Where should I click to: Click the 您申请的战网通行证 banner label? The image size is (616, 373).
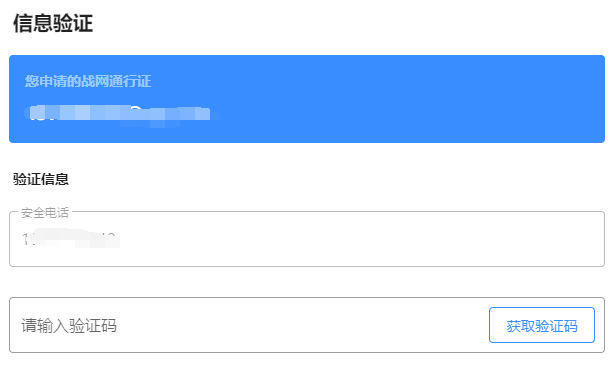(88, 81)
